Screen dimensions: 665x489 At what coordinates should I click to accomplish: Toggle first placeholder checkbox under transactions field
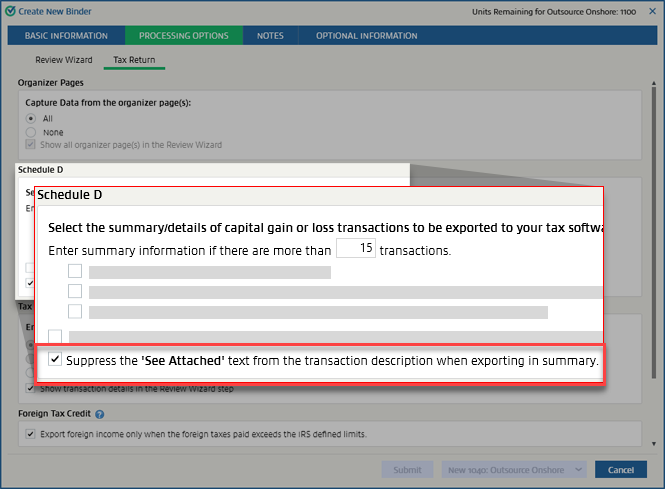point(75,271)
